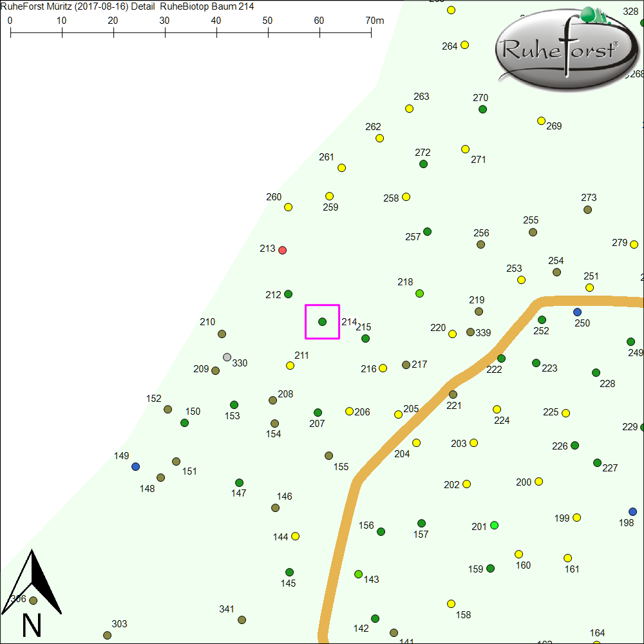Select bright green tree marker 201
644x644 pixels.
494,526
